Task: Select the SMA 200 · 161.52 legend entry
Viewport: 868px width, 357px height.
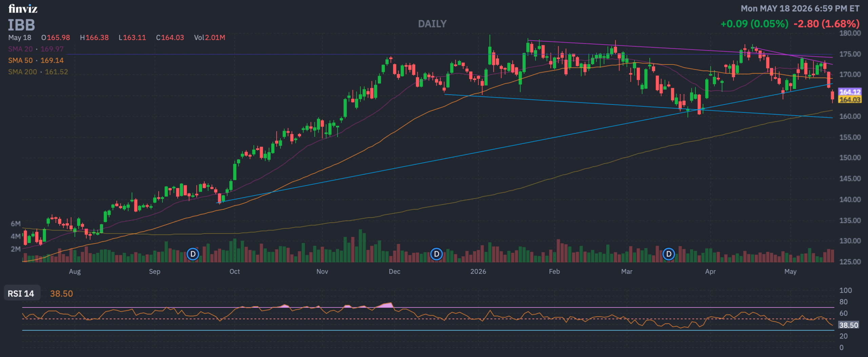Action: point(38,72)
